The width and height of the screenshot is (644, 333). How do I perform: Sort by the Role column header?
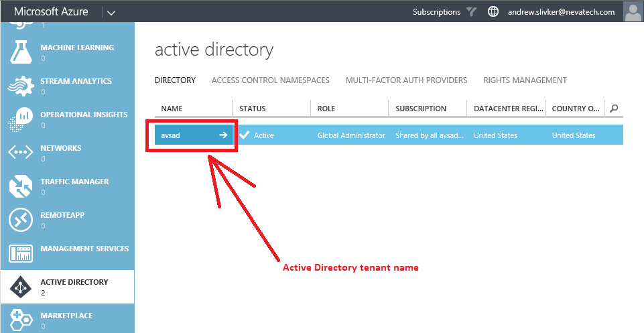click(326, 109)
